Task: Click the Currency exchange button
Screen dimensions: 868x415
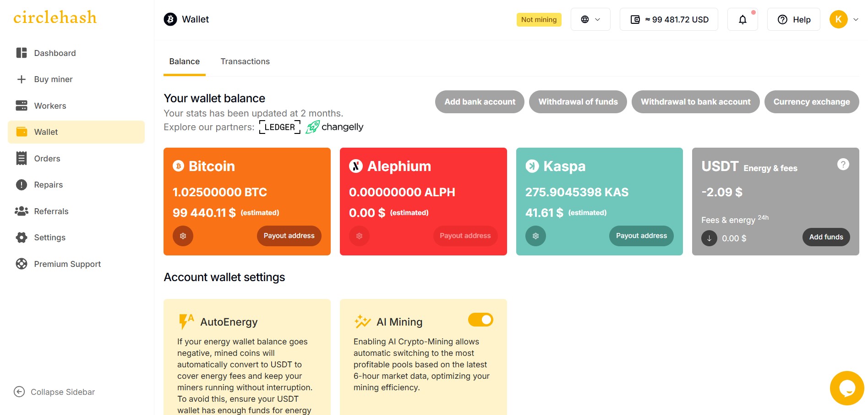Action: pos(811,102)
